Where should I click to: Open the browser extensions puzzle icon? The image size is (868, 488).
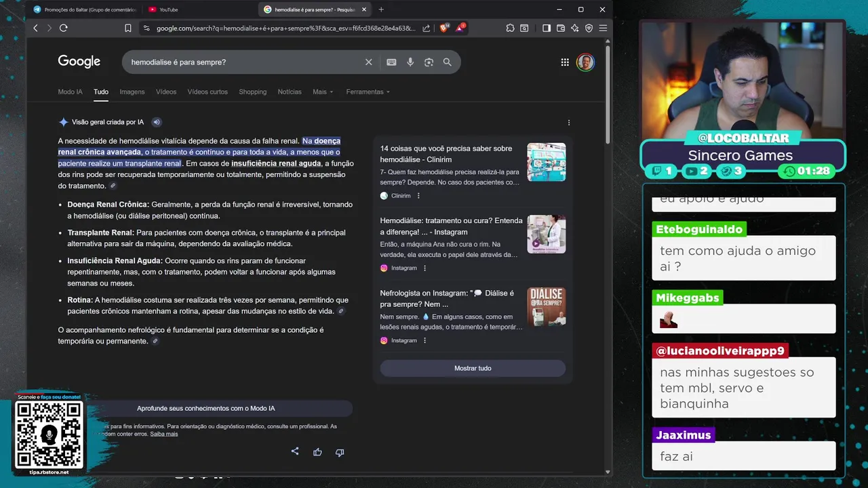coord(510,28)
